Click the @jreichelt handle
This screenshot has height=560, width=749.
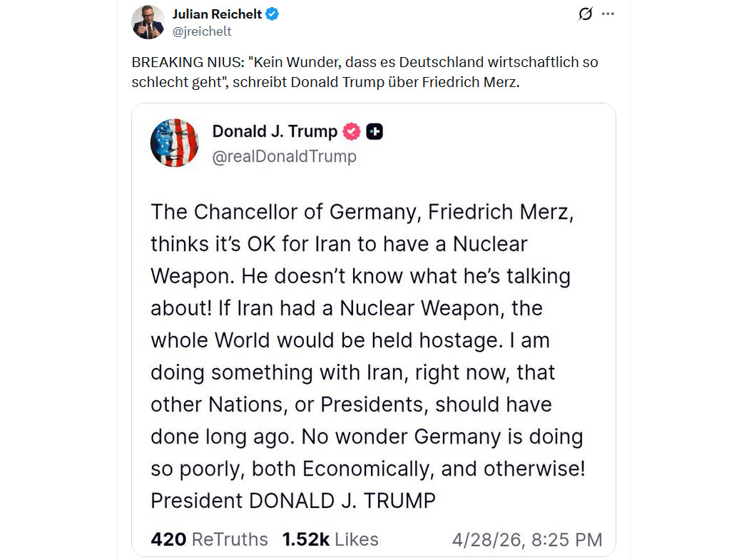coord(202,31)
